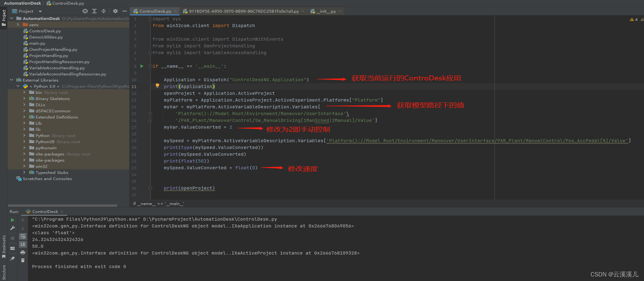644x281 pixels.
Task: Hide the Project tool window
Action: tap(125, 11)
